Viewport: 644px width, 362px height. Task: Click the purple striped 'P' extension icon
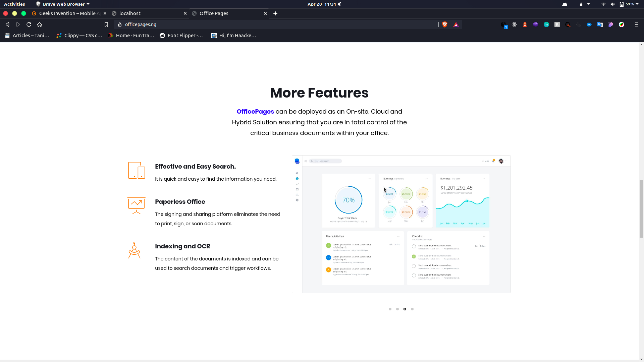point(611,24)
